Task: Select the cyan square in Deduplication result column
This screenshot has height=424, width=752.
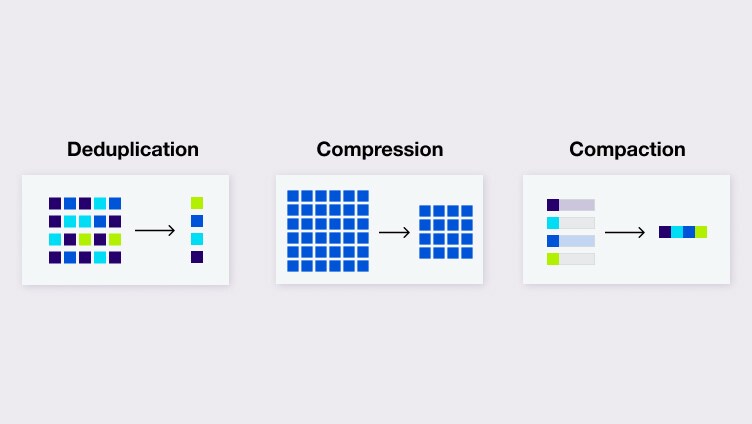Action: tap(197, 239)
